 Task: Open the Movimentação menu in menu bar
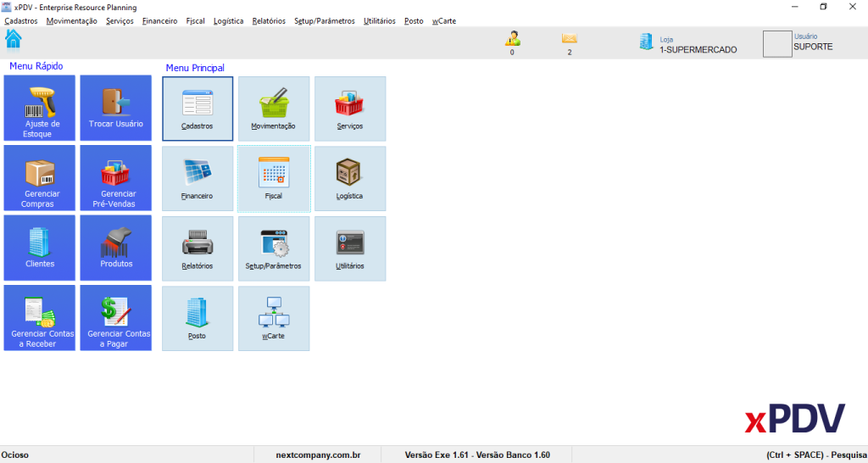[x=72, y=21]
